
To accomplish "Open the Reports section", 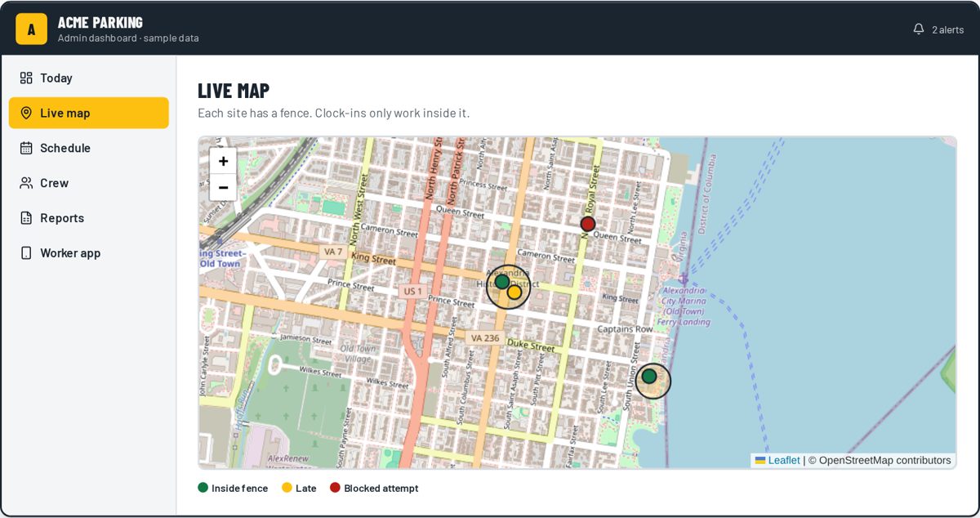I will pos(89,218).
